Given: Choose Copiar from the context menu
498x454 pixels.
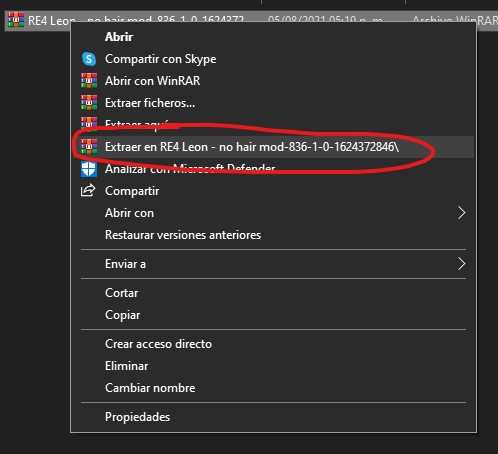Looking at the screenshot, I should 122,315.
